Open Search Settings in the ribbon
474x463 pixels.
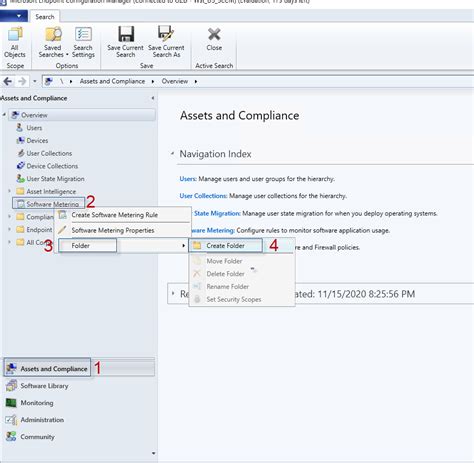[83, 43]
